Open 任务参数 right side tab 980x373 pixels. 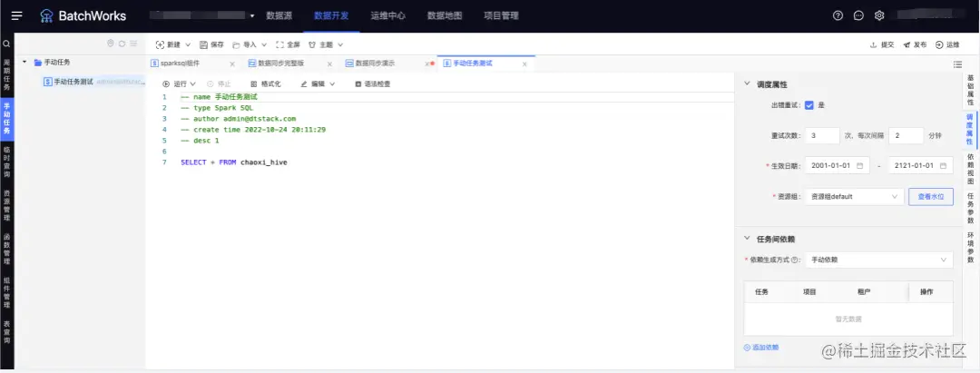[971, 208]
